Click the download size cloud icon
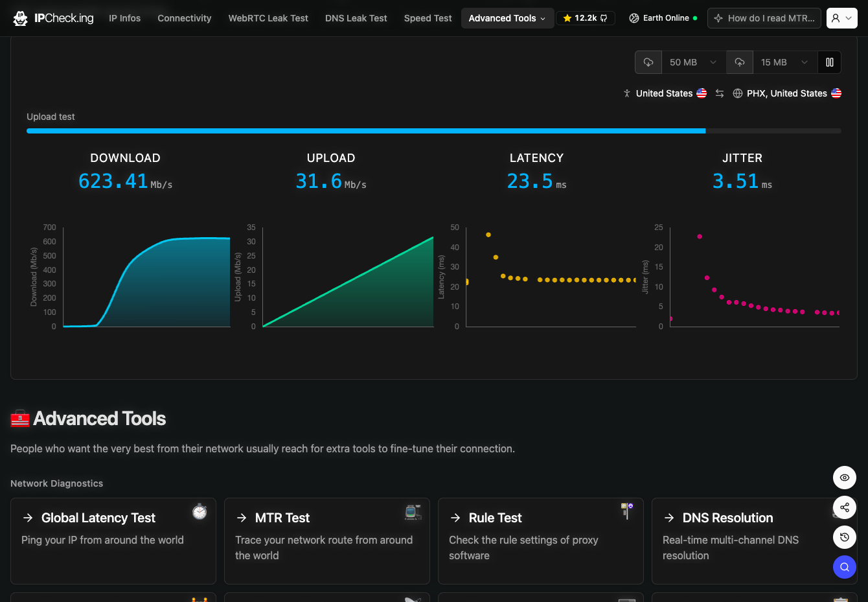868x602 pixels. click(x=648, y=62)
